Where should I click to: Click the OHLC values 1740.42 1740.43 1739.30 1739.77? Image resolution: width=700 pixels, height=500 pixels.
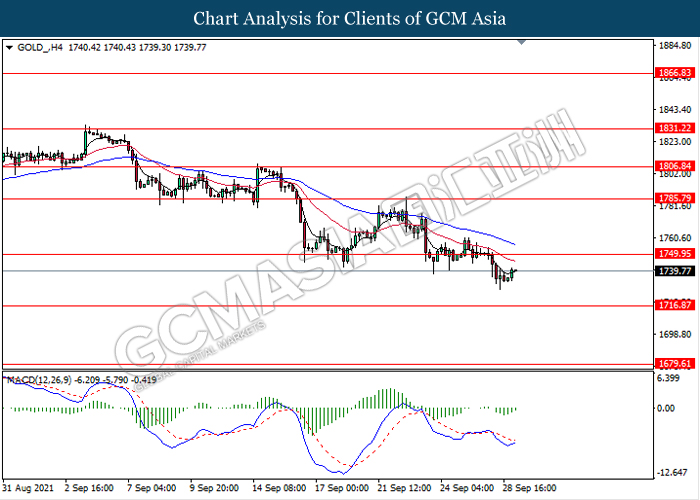tap(137, 47)
